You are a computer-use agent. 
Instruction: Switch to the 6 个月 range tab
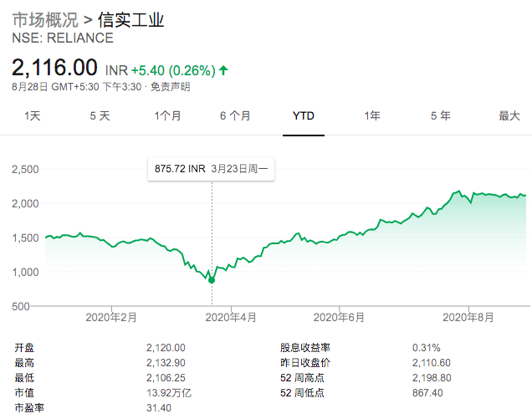click(x=235, y=116)
